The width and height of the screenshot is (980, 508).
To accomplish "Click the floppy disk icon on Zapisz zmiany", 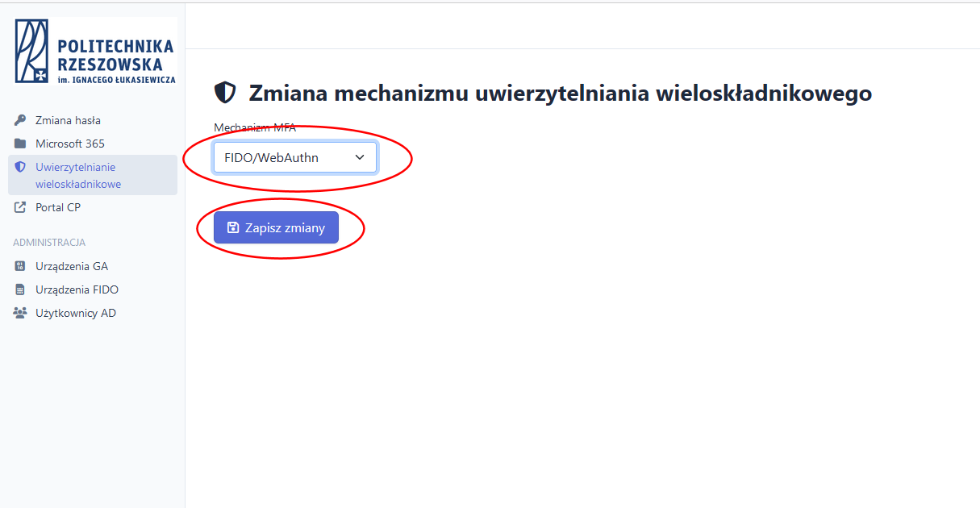I will coord(233,227).
